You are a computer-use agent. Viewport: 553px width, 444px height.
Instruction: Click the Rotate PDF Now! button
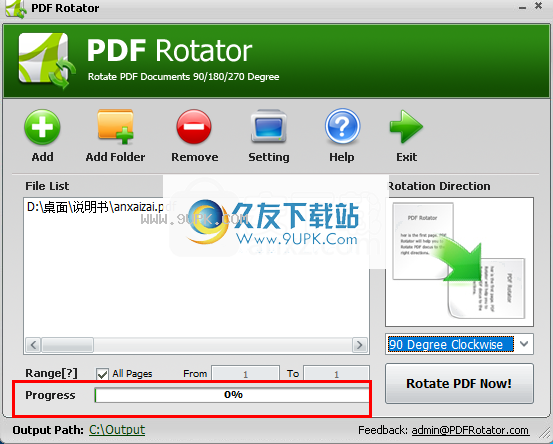point(459,383)
